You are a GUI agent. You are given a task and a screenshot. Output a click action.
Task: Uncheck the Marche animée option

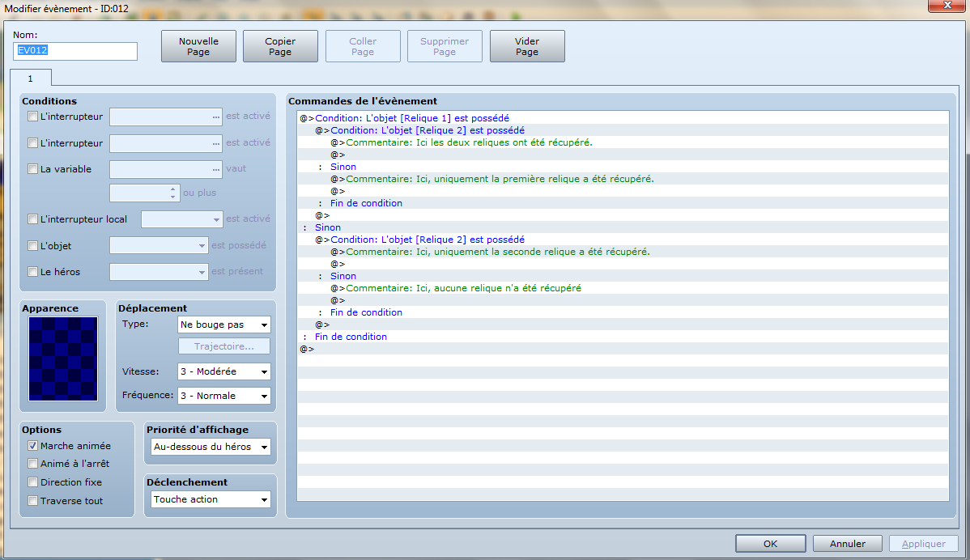[32, 446]
